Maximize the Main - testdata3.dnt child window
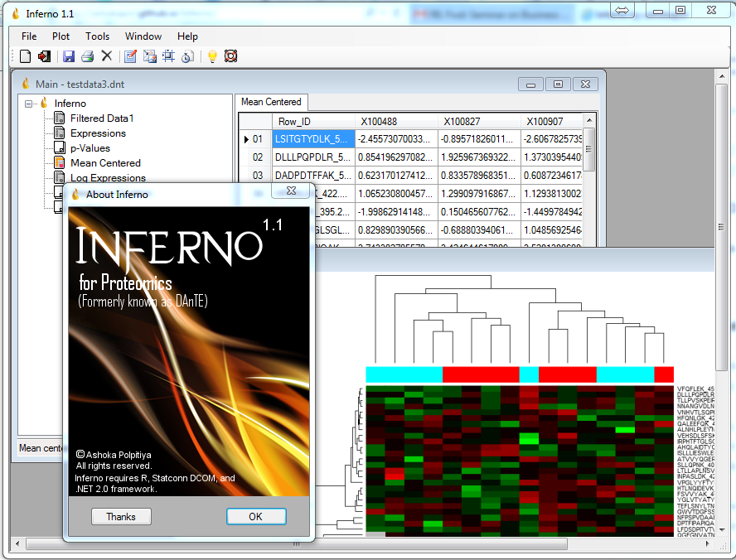Image resolution: width=736 pixels, height=560 pixels. [x=558, y=84]
